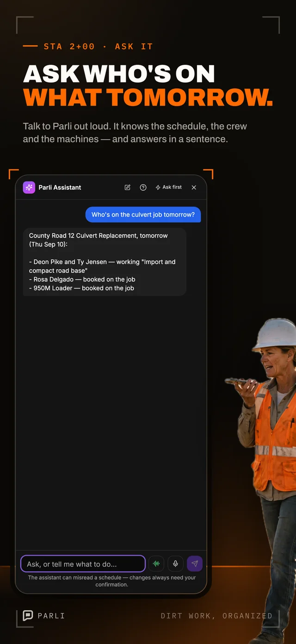
Task: Start a new chat with the compose icon
Action: [x=128, y=188]
